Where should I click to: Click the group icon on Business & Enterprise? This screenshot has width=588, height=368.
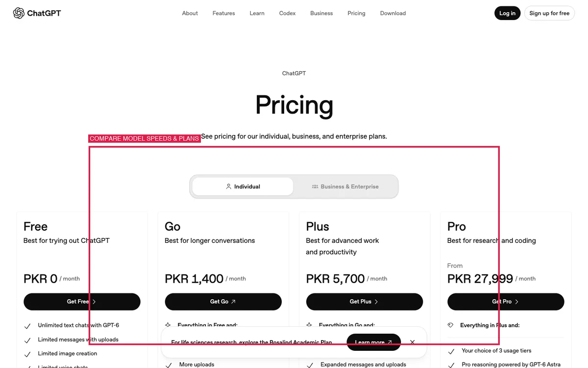click(x=315, y=186)
